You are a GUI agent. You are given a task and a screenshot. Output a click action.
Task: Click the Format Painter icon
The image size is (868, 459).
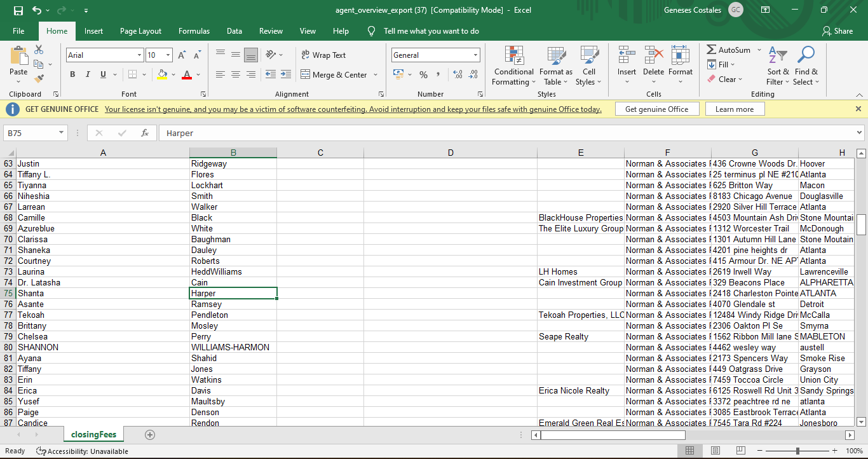[x=39, y=79]
